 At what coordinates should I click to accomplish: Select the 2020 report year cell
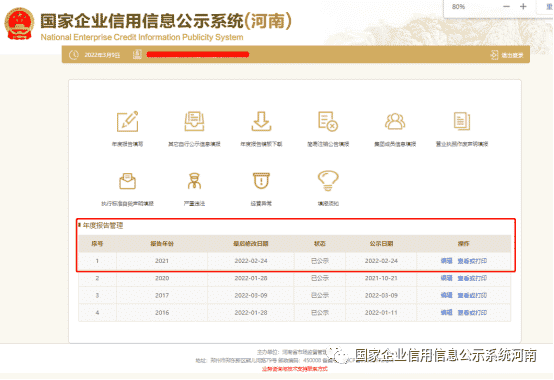[162, 278]
